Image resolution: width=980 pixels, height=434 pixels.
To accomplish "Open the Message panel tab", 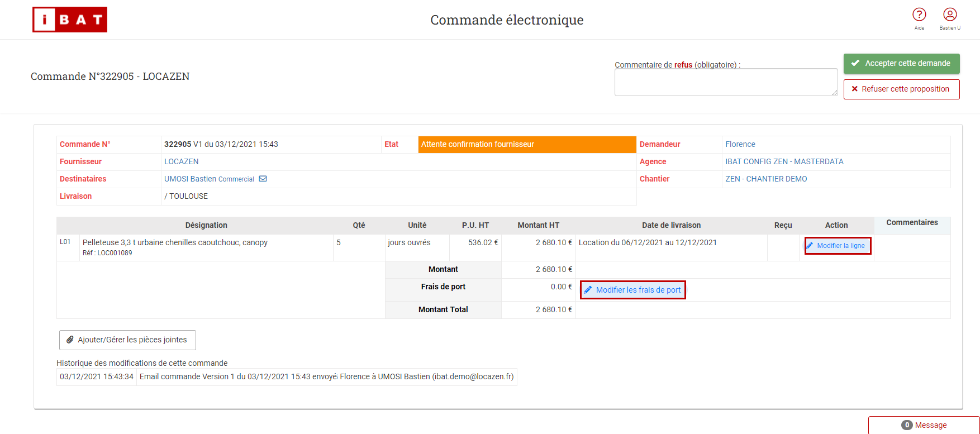I will click(x=924, y=425).
